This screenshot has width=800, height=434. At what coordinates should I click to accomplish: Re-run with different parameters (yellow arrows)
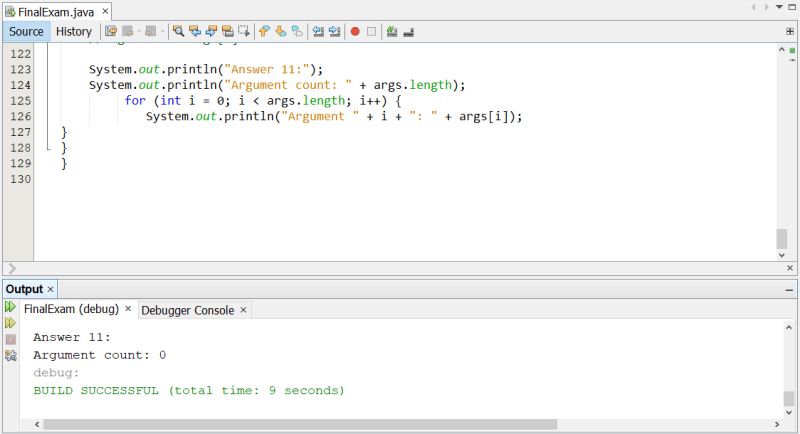(10, 323)
